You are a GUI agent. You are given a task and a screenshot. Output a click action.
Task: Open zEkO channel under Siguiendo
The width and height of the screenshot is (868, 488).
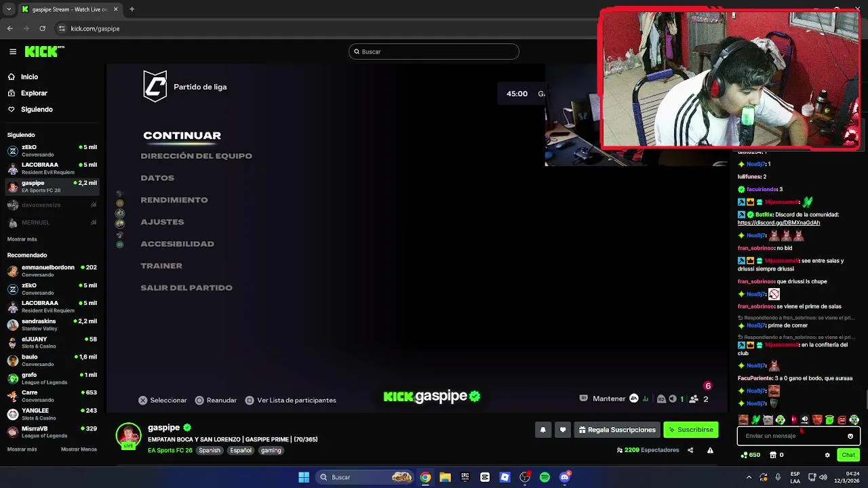[x=53, y=150]
